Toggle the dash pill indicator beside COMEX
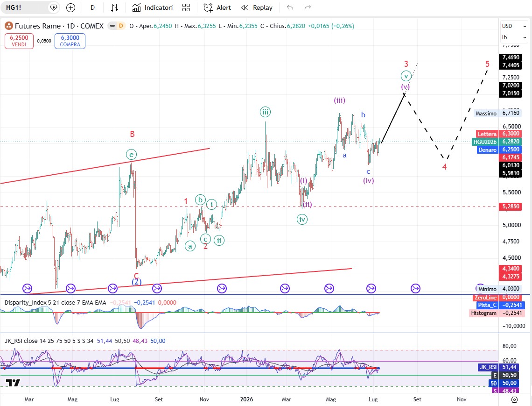This screenshot has width=532, height=406. click(112, 26)
